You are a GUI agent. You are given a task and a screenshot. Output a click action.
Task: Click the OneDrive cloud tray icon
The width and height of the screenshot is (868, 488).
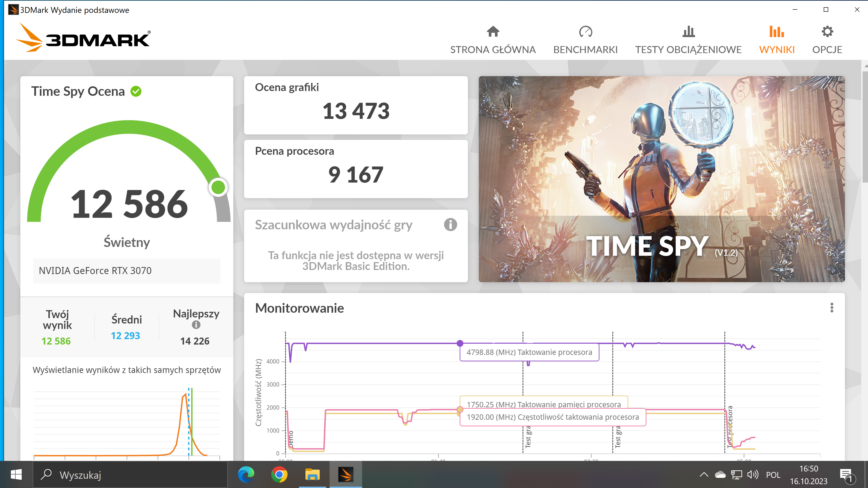(720, 475)
